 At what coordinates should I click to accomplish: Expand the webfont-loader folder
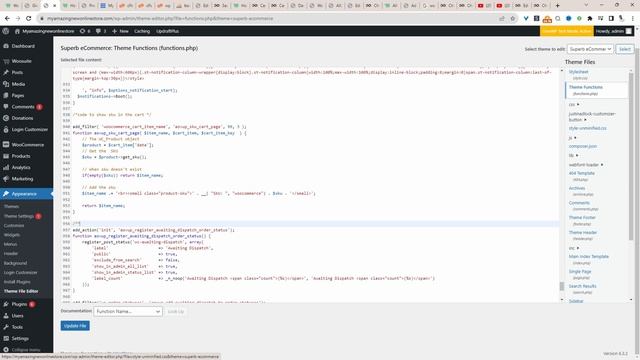tap(602, 165)
